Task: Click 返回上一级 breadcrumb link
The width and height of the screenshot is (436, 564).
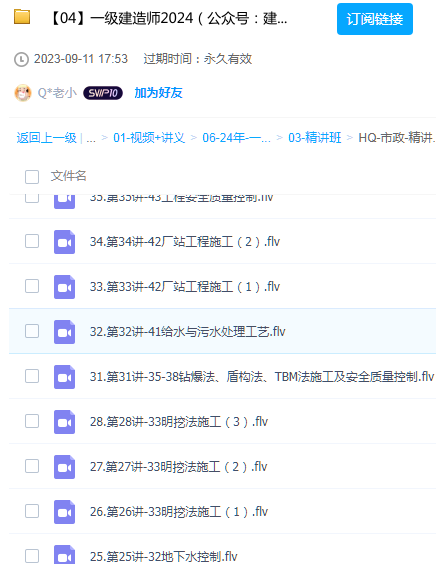Action: [46, 138]
